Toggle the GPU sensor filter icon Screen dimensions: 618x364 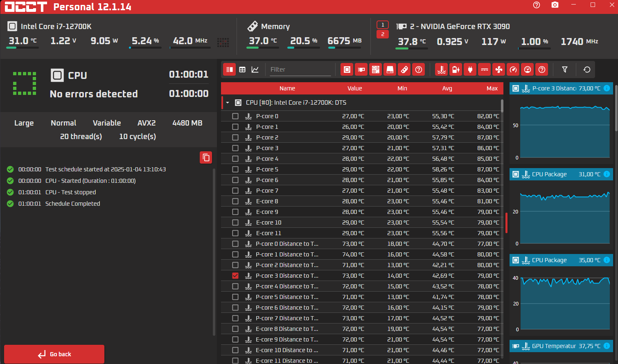361,70
